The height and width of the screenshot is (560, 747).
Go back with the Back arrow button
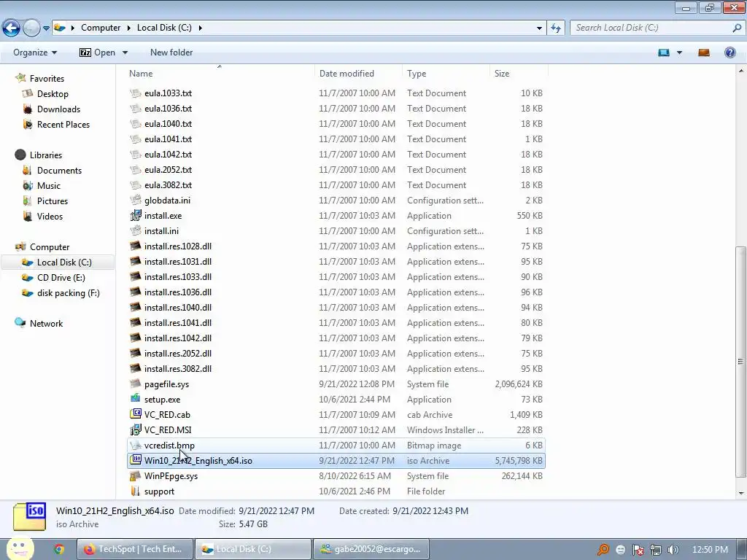(12, 28)
